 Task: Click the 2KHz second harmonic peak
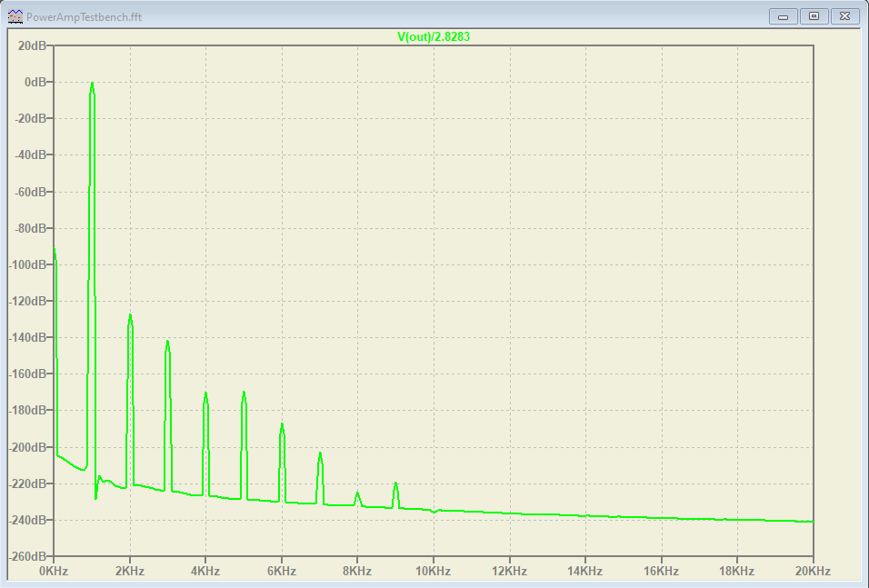tap(130, 316)
